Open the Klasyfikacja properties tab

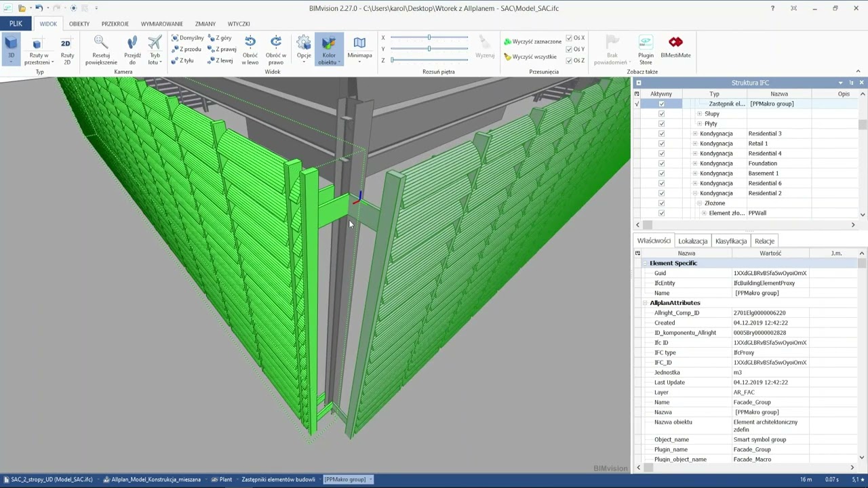pos(731,241)
